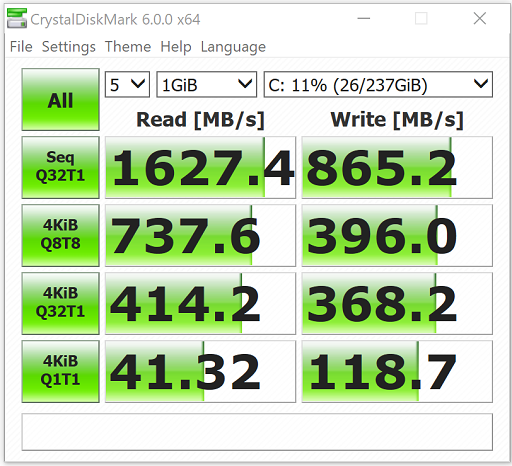The image size is (512, 466).
Task: Open the File menu
Action: (21, 47)
